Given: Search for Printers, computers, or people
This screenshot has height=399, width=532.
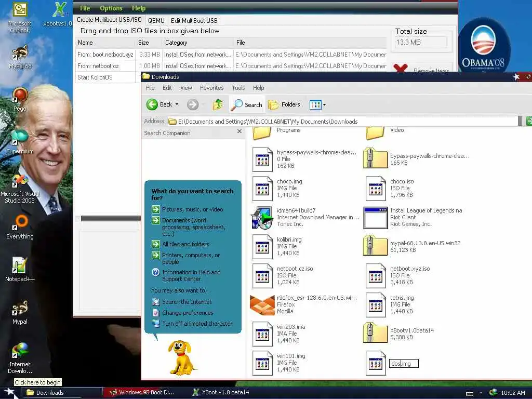Looking at the screenshot, I should [191, 258].
